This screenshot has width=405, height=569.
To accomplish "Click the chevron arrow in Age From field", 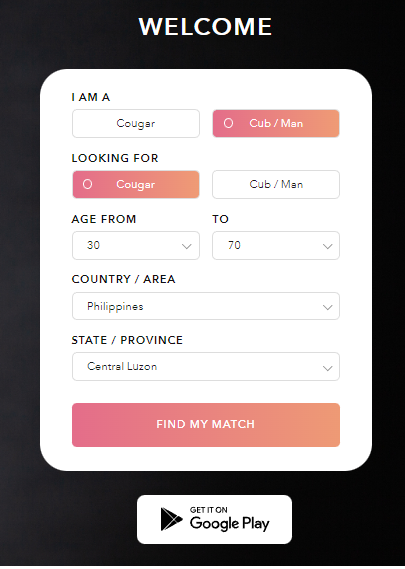I will (x=187, y=246).
